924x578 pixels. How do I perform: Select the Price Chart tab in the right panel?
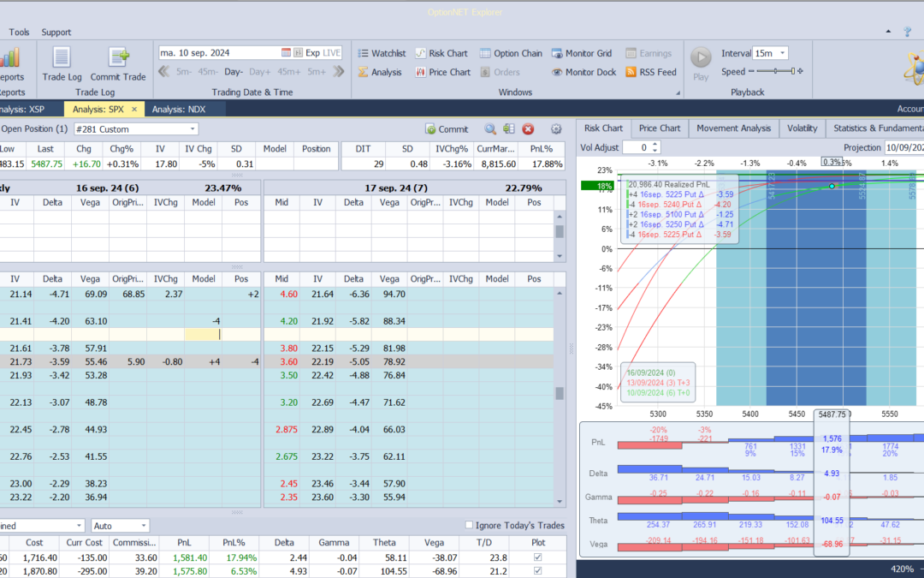pos(660,128)
